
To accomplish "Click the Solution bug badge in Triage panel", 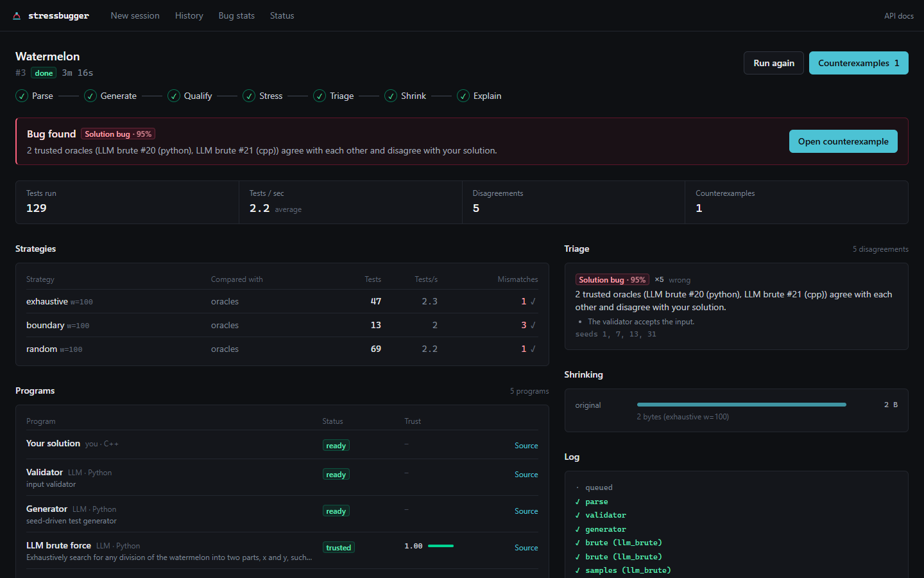I will click(612, 280).
